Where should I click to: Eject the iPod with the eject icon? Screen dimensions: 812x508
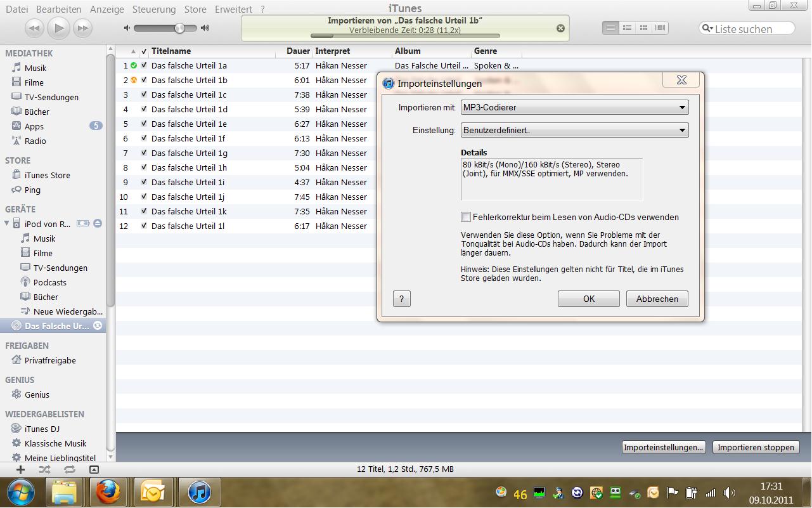coord(98,224)
